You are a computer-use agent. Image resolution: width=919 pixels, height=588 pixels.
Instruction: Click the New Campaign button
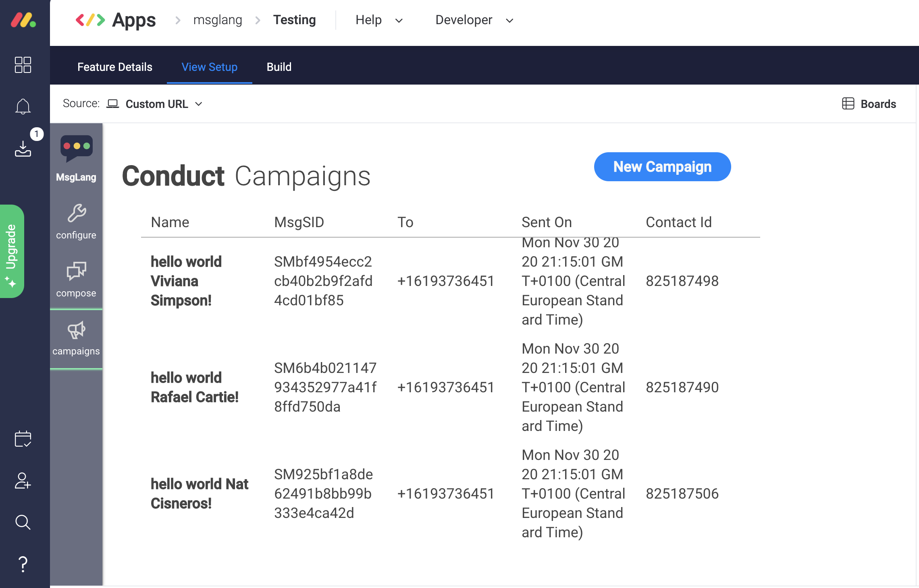click(662, 167)
